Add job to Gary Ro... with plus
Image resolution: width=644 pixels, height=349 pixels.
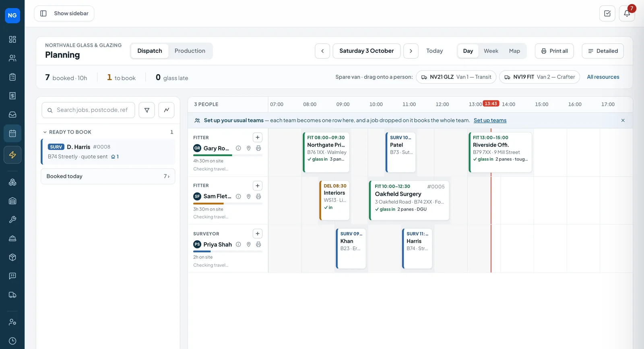[x=258, y=137]
